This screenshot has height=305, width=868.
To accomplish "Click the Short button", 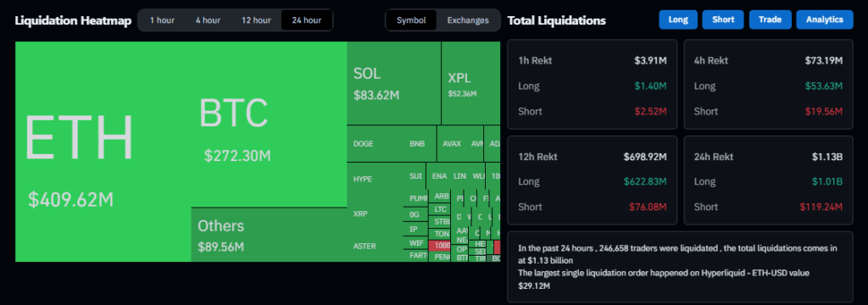I will click(723, 20).
